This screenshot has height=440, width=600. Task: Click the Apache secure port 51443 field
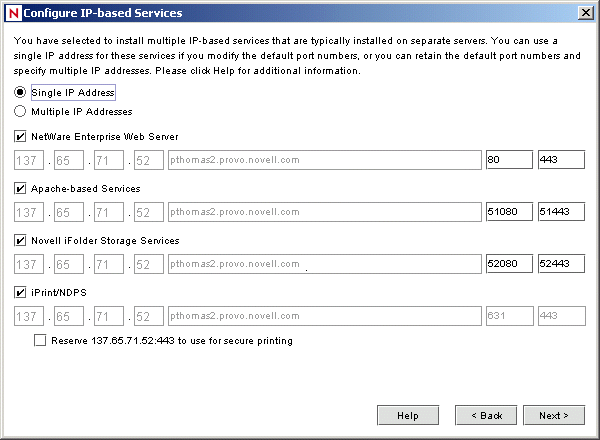pos(561,212)
